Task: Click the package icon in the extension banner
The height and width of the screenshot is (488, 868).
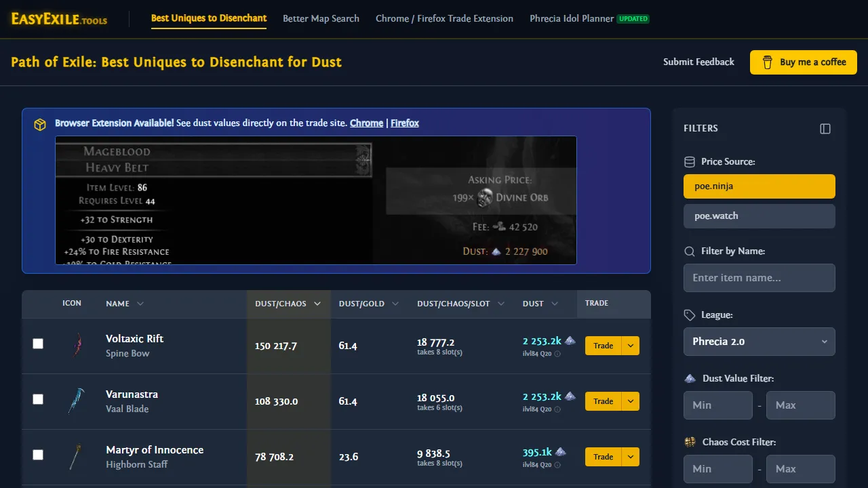Action: click(x=40, y=124)
